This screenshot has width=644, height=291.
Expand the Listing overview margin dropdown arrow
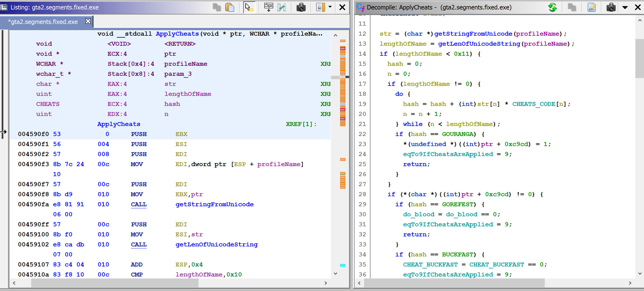coord(330,7)
